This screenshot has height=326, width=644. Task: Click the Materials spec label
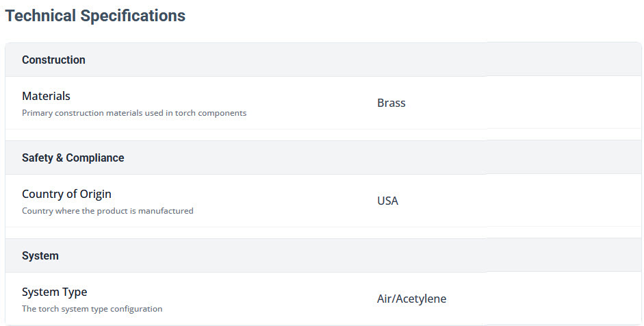[x=46, y=96]
